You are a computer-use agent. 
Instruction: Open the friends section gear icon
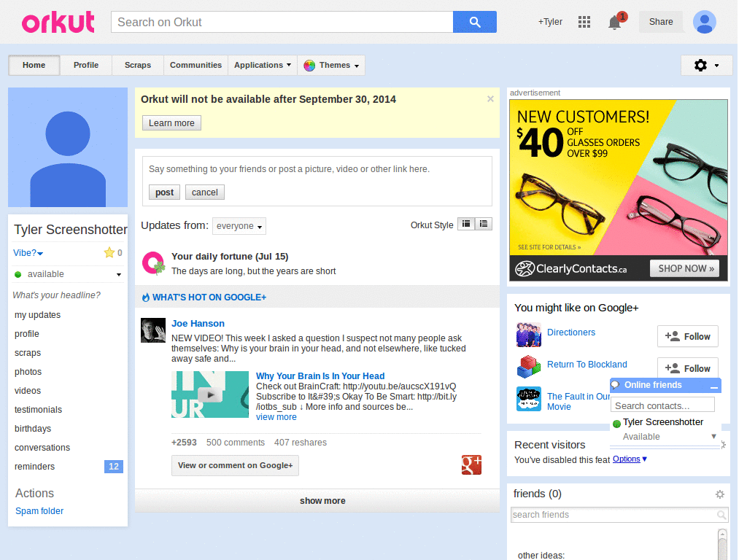720,494
